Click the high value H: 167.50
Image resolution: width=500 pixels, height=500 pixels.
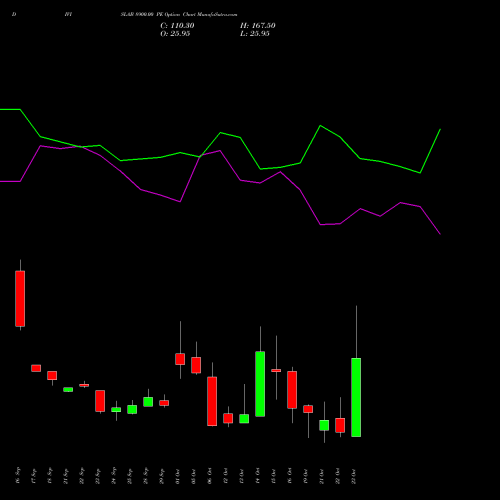(258, 26)
